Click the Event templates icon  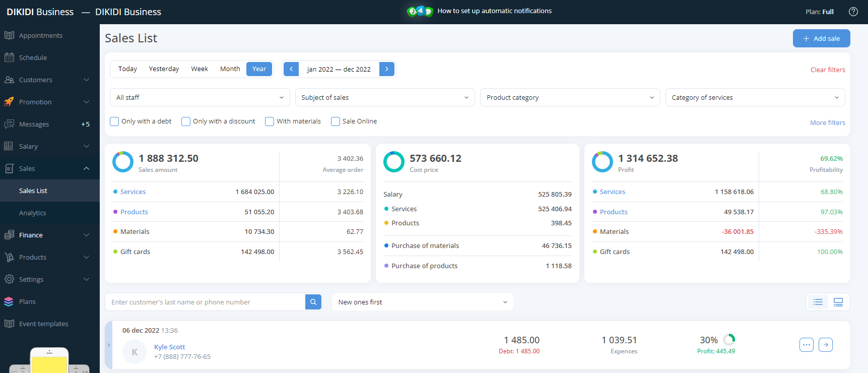pyautogui.click(x=9, y=324)
